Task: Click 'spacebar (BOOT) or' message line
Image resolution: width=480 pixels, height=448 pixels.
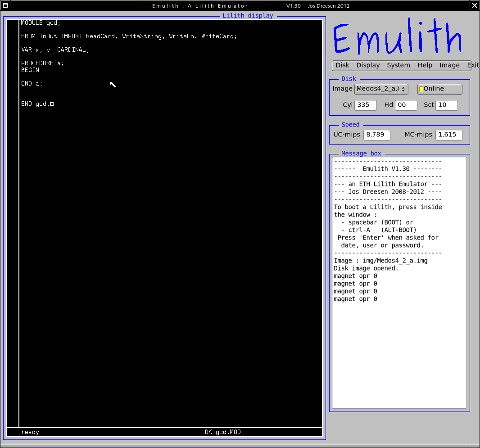Action: [x=380, y=222]
